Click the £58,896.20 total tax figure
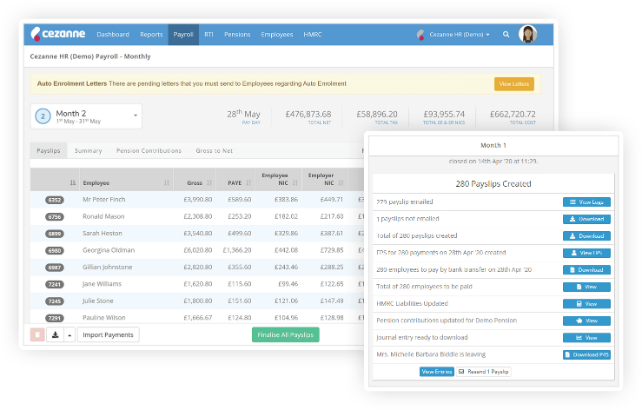The image size is (642, 410). tap(377, 114)
